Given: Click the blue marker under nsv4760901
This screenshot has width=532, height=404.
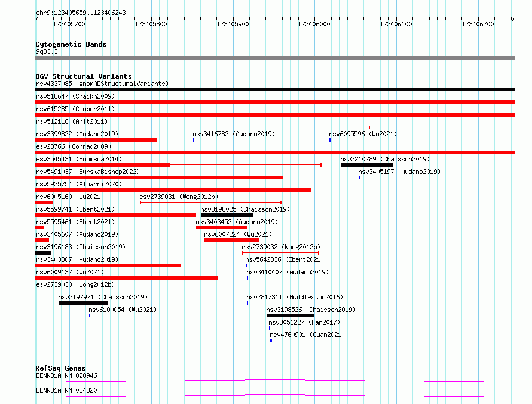Looking at the screenshot, I should tap(271, 341).
